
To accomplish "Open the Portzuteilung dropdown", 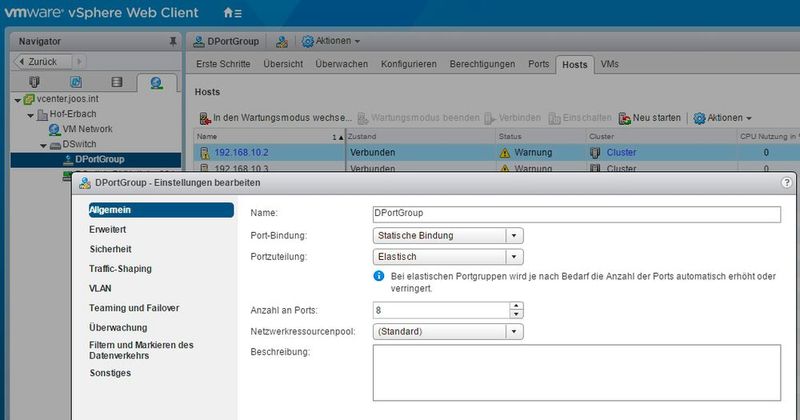I will click(x=448, y=257).
